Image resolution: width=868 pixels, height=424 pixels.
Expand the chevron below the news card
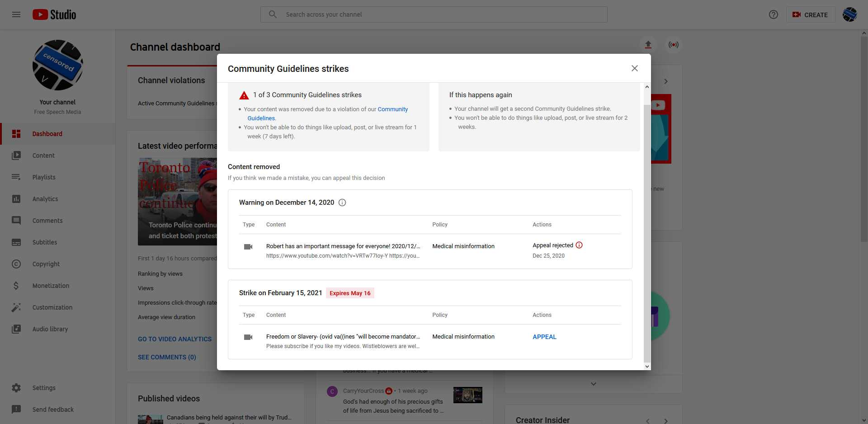click(594, 384)
